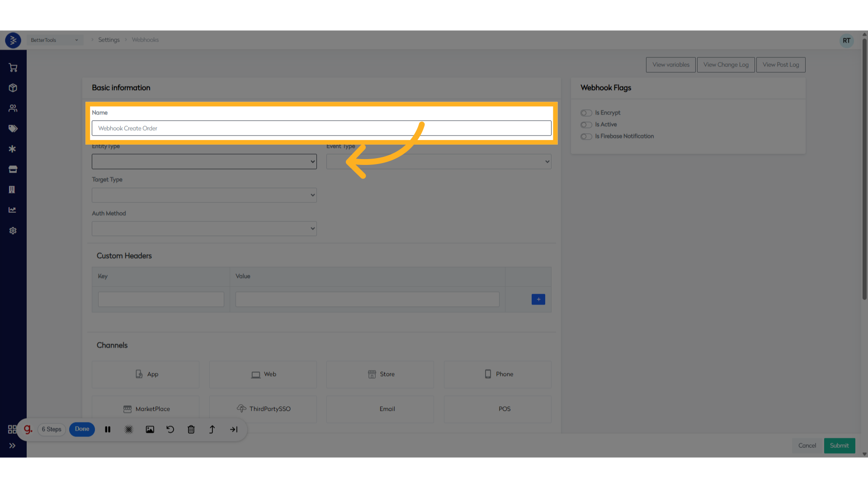Screen dimensions: 868x488
Task: Open the Settings breadcrumb item
Action: pos(108,40)
